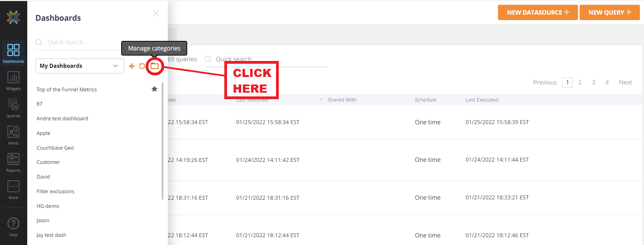This screenshot has height=245, width=644.
Task: Click the refresh dashboards icon
Action: [x=142, y=66]
